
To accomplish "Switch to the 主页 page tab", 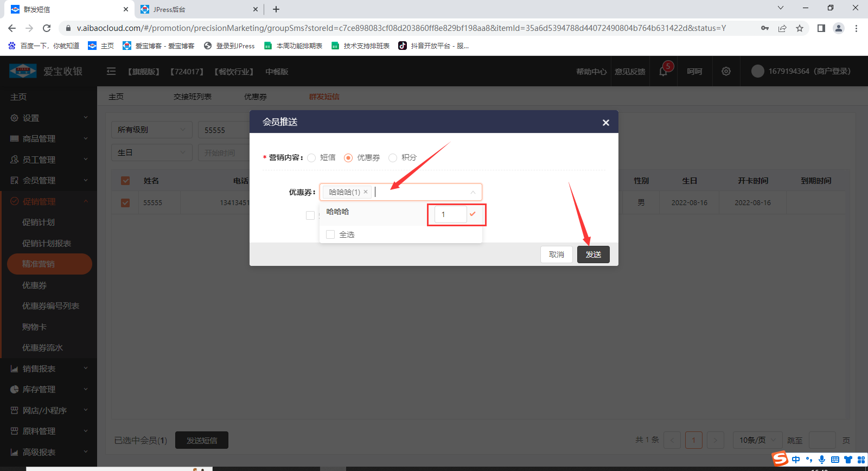I will [x=116, y=97].
